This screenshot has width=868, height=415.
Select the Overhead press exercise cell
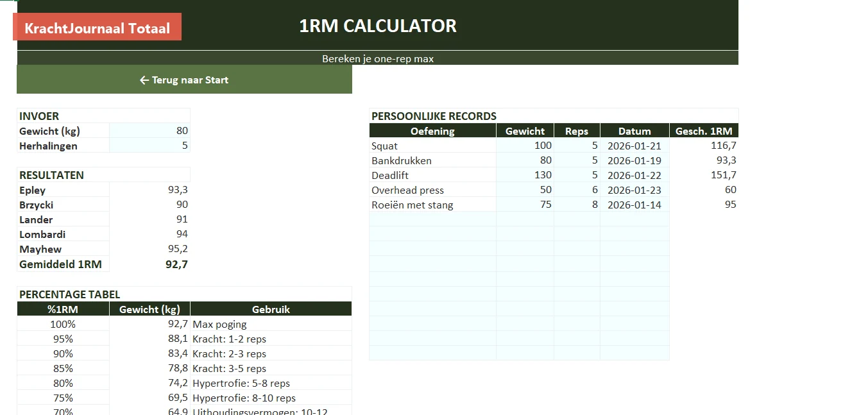(x=432, y=190)
